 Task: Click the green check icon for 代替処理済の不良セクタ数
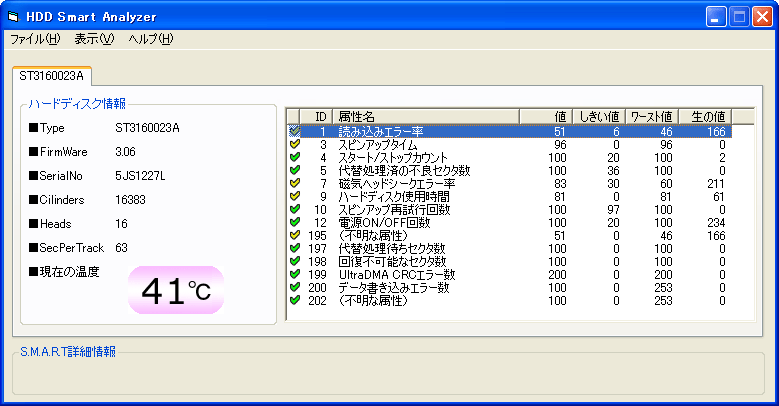pyautogui.click(x=295, y=170)
